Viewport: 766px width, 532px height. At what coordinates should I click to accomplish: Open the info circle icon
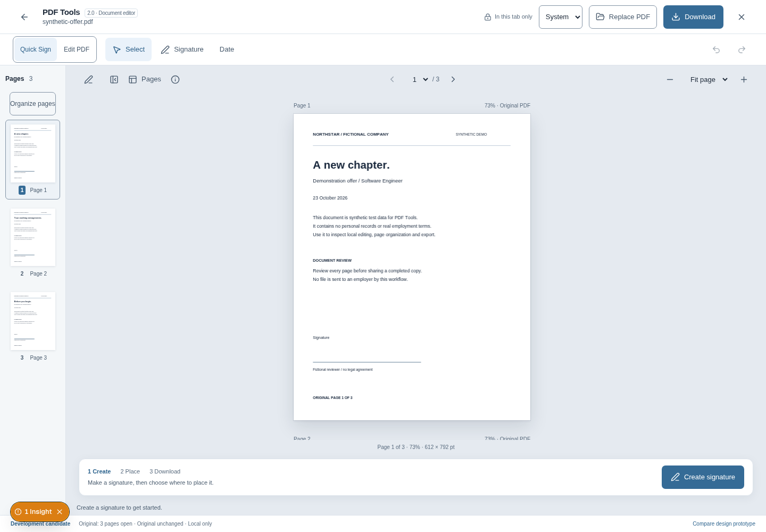(x=175, y=79)
